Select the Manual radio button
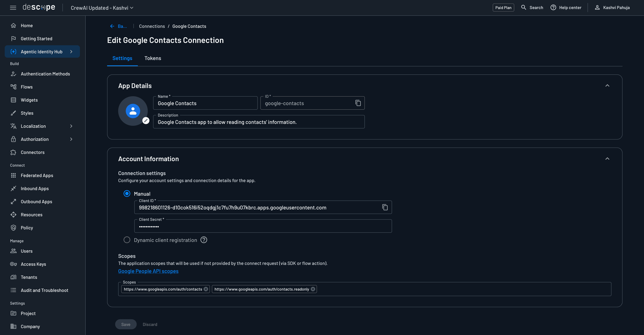 (127, 194)
